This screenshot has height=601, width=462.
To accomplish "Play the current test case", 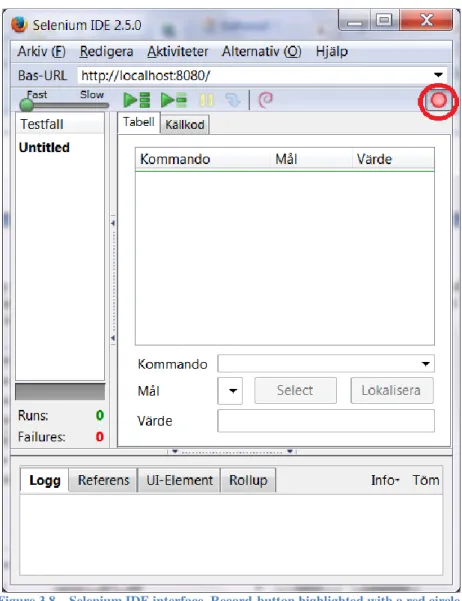I will 174,100.
